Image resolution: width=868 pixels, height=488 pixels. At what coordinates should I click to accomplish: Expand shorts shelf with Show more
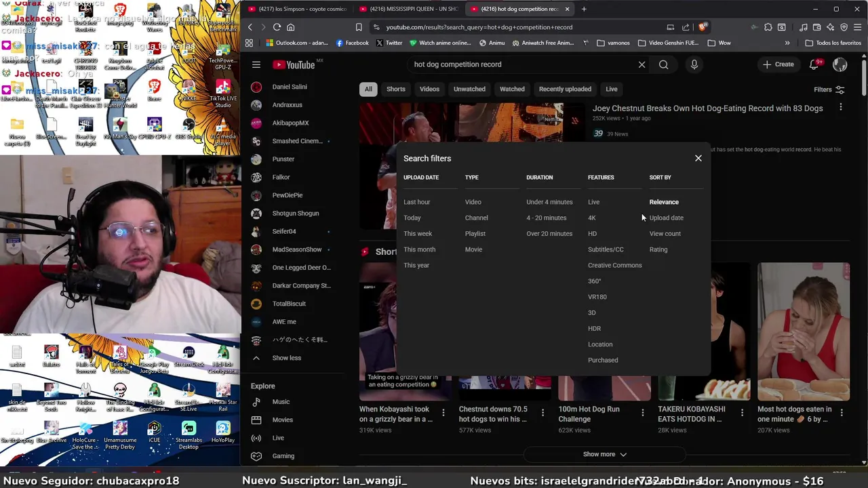[x=604, y=454]
